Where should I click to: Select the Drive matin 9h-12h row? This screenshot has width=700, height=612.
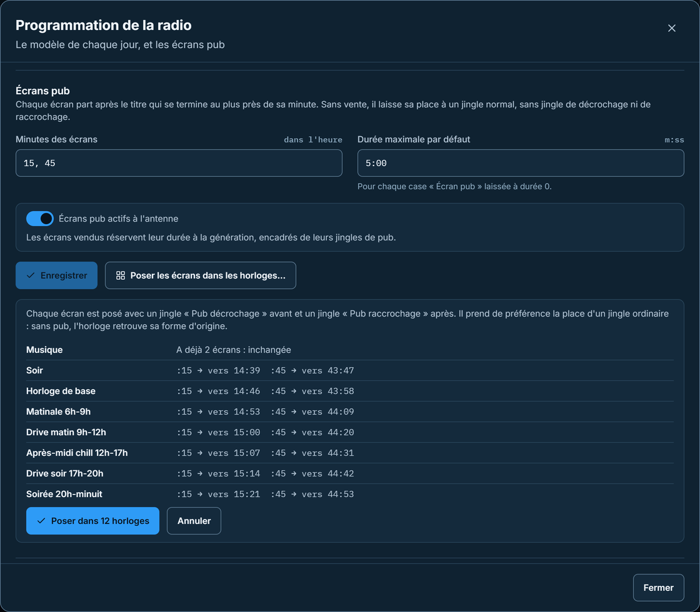click(x=349, y=432)
